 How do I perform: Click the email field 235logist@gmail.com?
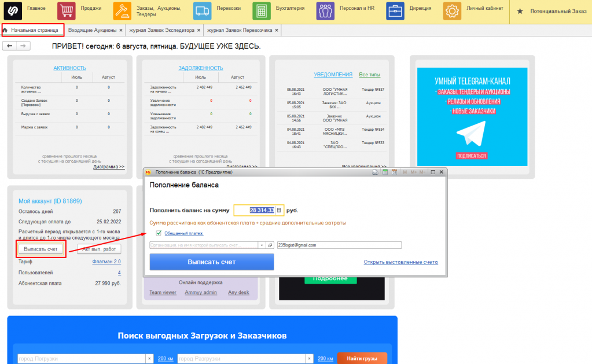(x=339, y=245)
